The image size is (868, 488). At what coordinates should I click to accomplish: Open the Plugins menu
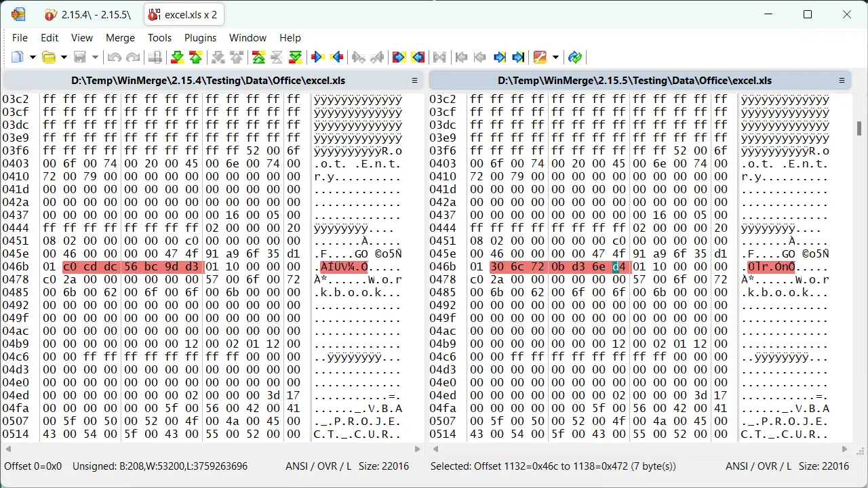pos(200,38)
